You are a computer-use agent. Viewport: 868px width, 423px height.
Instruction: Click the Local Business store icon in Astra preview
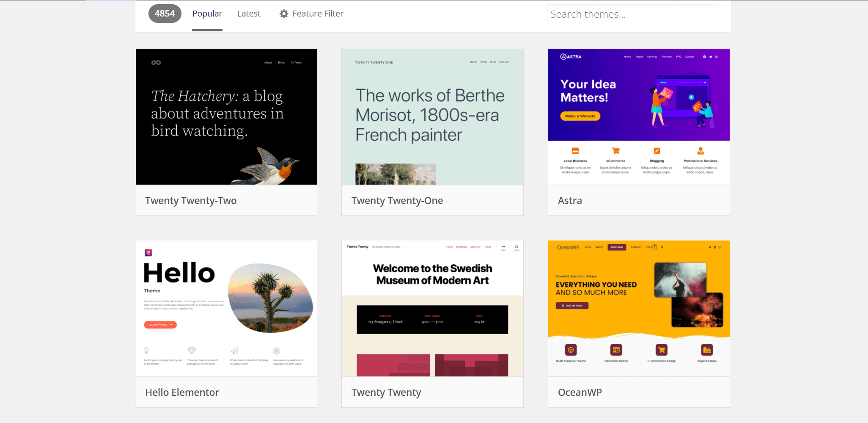coord(575,151)
